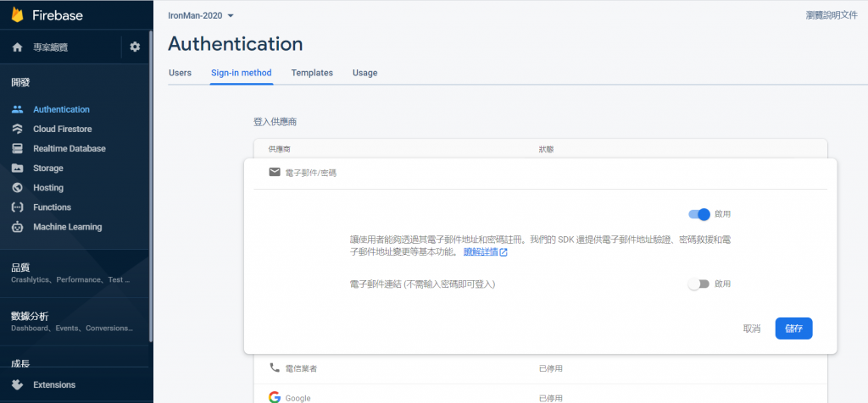Open the Templates tab
Viewport: 868px width, 403px height.
click(312, 73)
